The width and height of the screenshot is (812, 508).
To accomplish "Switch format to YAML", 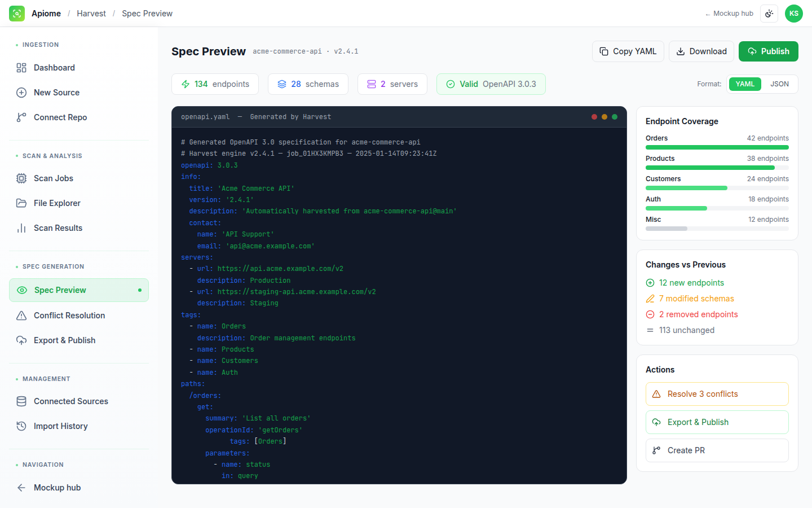I will tap(745, 84).
